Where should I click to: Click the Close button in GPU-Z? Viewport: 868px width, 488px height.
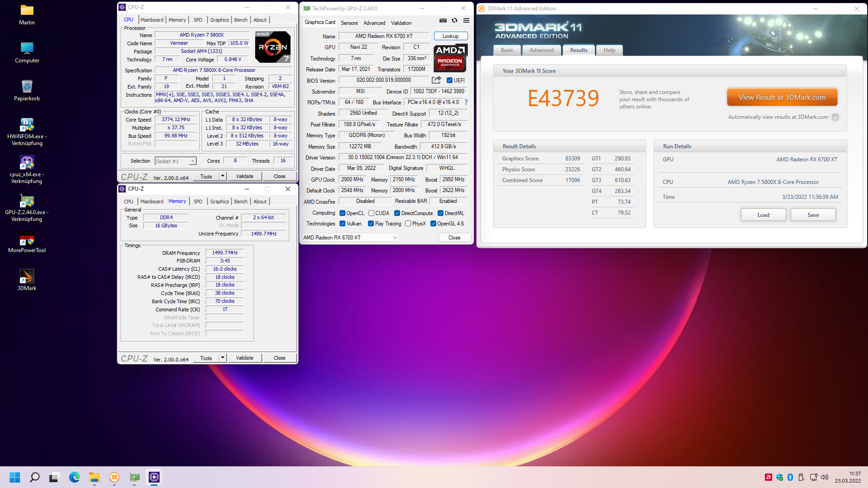454,238
